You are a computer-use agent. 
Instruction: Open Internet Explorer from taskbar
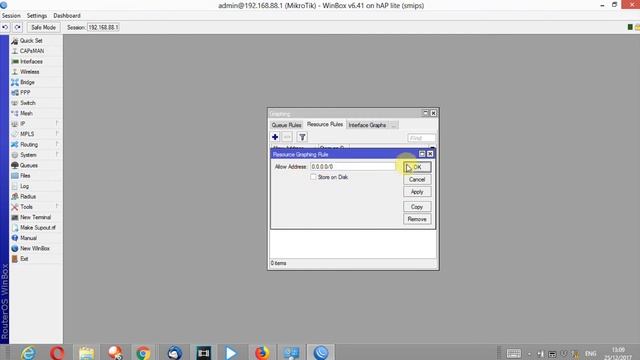(x=29, y=353)
